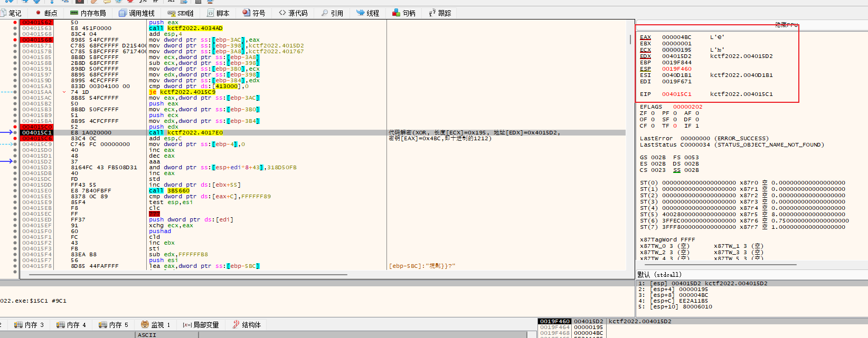Screen dimensions: 868x338
Task: Open the 符号 symbols tab
Action: coord(254,13)
